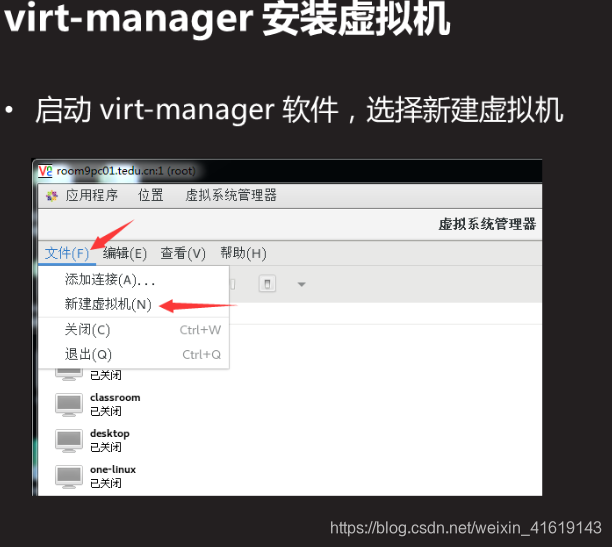The image size is (612, 547).
Task: Click the GNOME applications foot icon
Action: click(52, 195)
